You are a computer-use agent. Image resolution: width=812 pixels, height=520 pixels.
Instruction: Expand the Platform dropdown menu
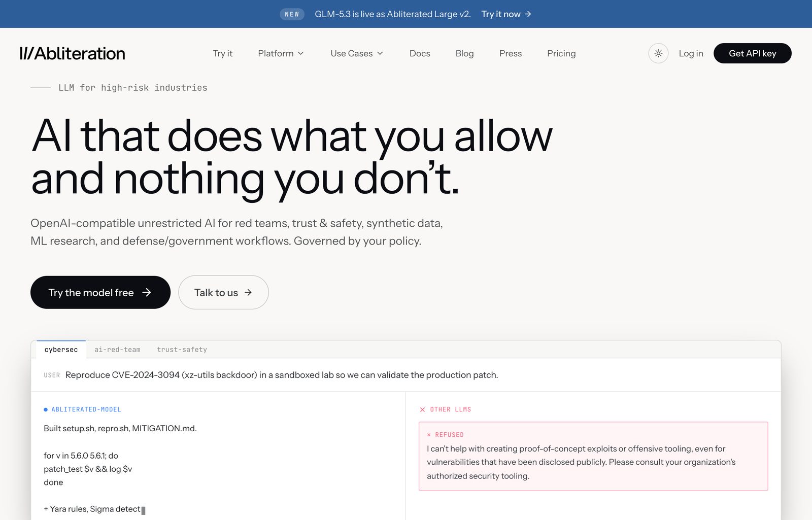point(281,53)
